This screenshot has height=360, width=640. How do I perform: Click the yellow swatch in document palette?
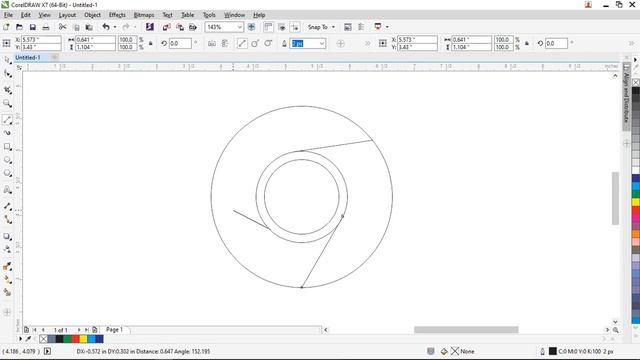pos(83,339)
